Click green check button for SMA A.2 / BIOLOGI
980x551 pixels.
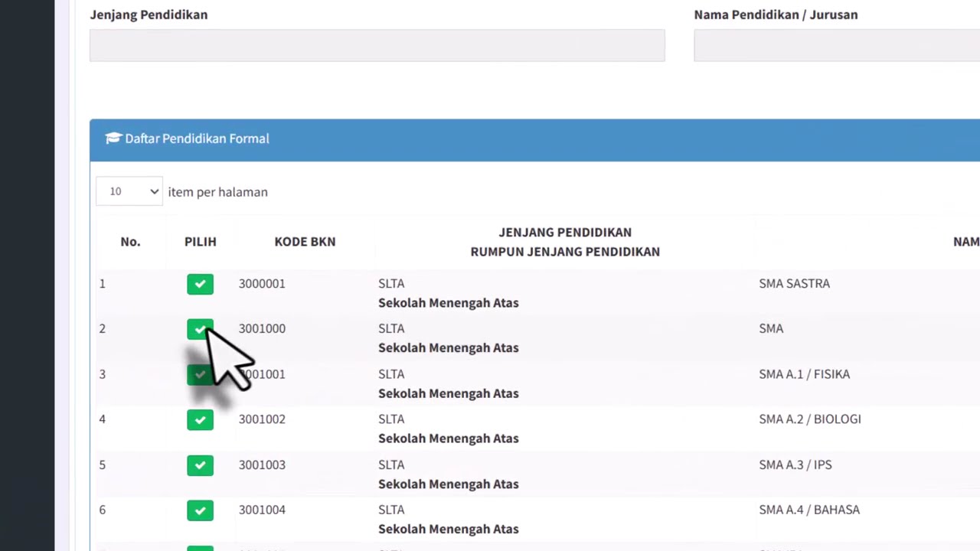tap(200, 419)
